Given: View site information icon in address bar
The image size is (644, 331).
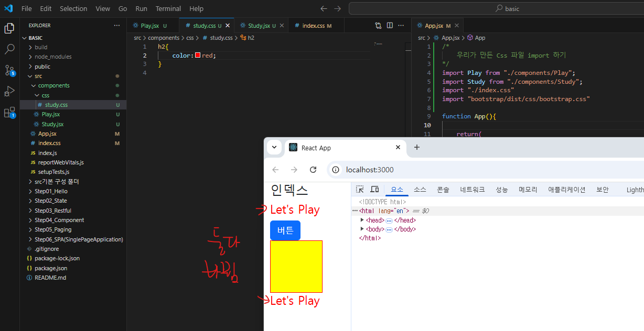Looking at the screenshot, I should pos(336,170).
